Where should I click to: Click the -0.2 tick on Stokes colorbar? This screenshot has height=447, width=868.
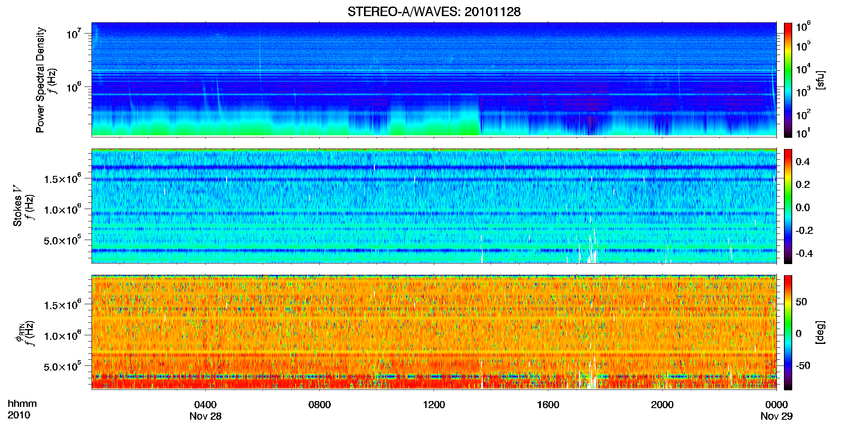coord(804,231)
